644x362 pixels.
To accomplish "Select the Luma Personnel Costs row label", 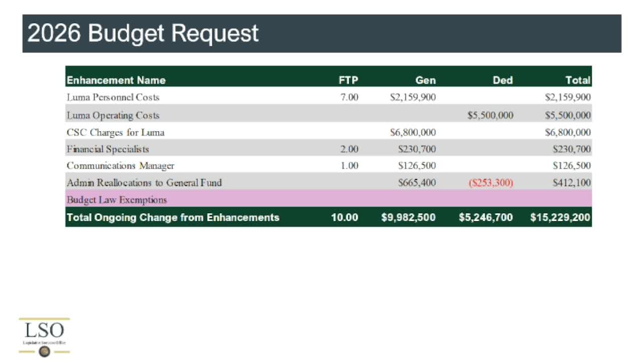I will pyautogui.click(x=113, y=97).
